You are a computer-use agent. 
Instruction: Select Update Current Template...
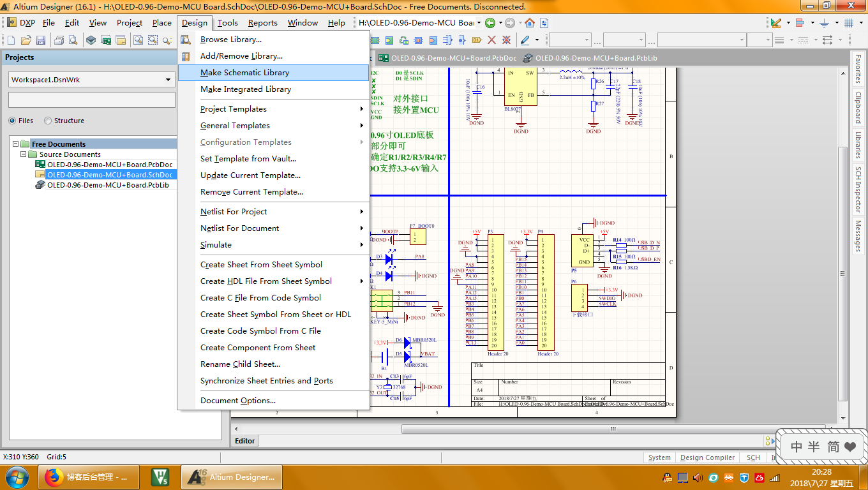coord(273,175)
